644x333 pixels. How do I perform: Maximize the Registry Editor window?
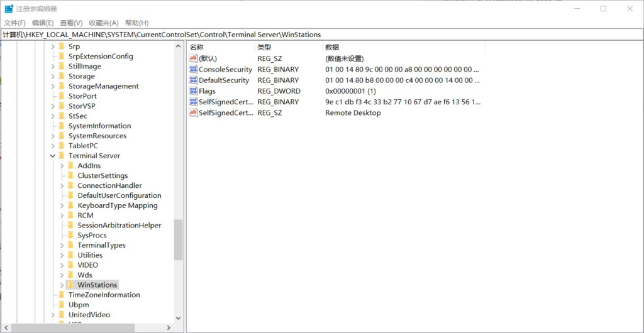[x=603, y=9]
